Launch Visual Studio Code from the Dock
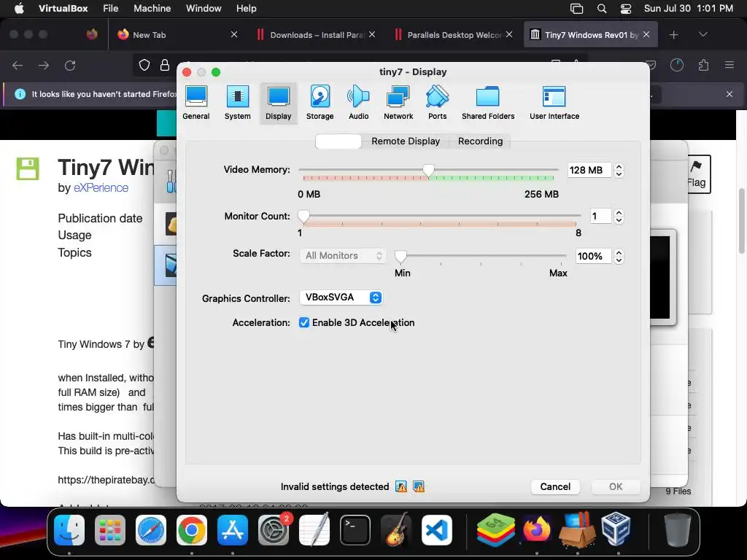The height and width of the screenshot is (560, 747). tap(437, 529)
